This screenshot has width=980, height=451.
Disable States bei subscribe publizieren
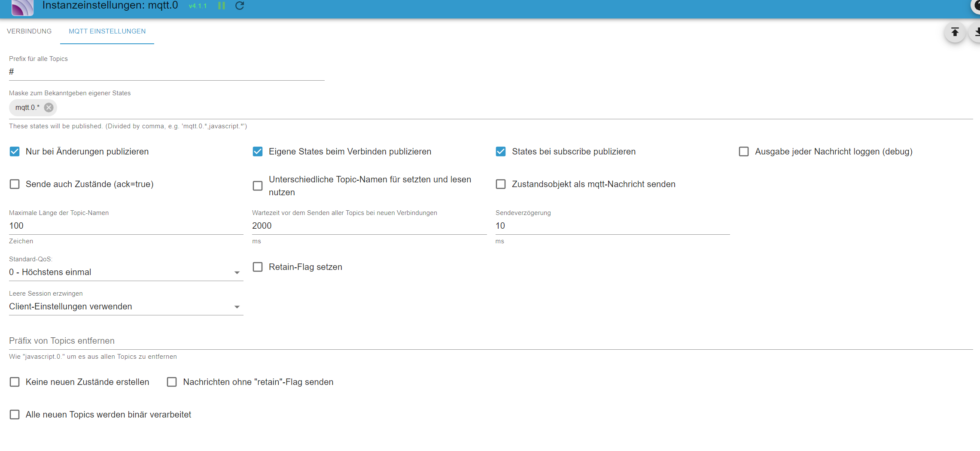coord(501,151)
